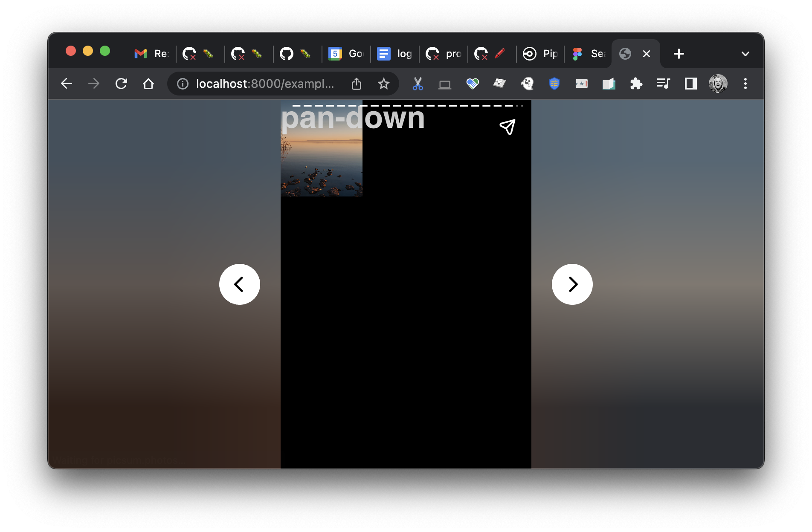The height and width of the screenshot is (532, 812).
Task: Reload the current page
Action: point(121,84)
